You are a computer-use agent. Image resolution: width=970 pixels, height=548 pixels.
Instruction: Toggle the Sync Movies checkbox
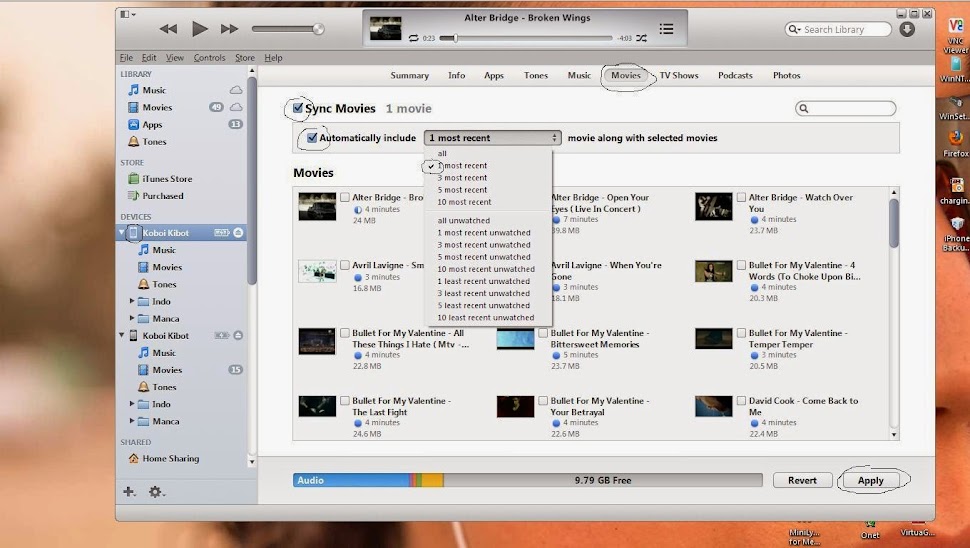tap(298, 108)
